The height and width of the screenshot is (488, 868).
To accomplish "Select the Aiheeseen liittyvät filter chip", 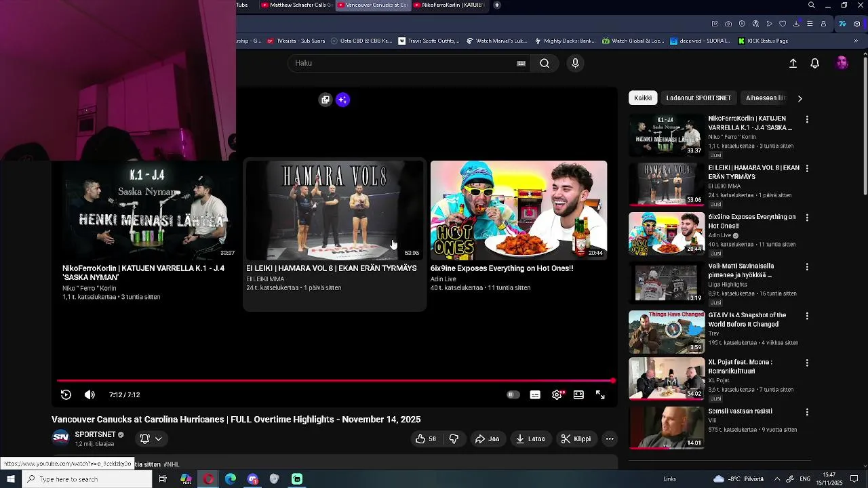I will coord(765,98).
